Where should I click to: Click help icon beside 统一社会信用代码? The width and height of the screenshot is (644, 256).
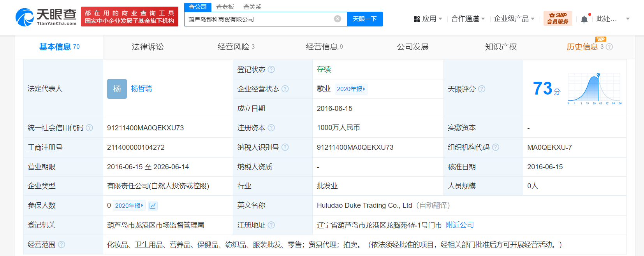click(90, 128)
